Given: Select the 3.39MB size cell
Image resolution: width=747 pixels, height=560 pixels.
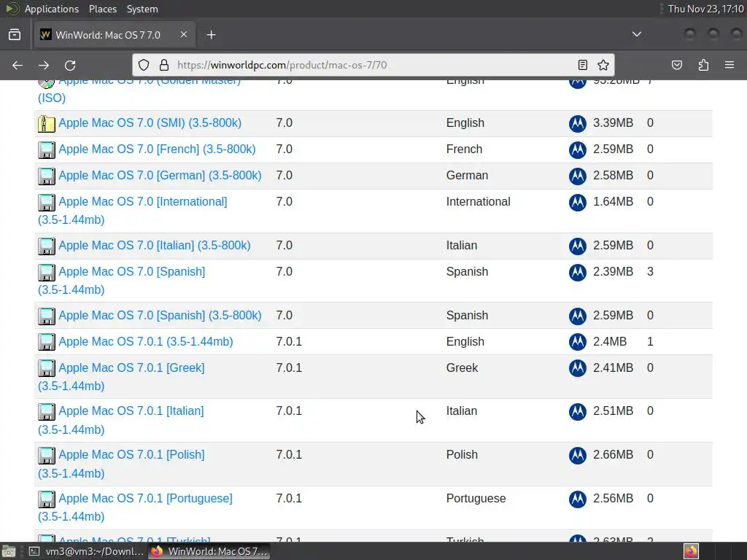Looking at the screenshot, I should point(613,122).
